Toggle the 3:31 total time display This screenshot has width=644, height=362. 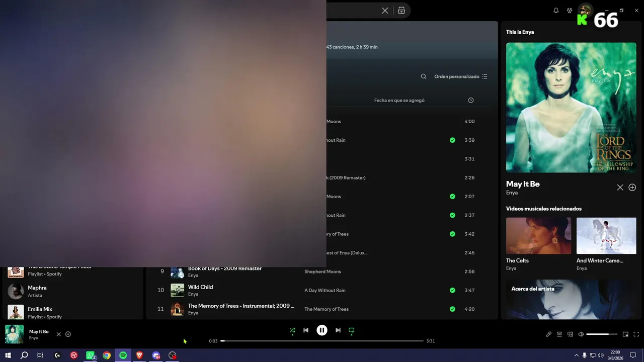[431, 341]
